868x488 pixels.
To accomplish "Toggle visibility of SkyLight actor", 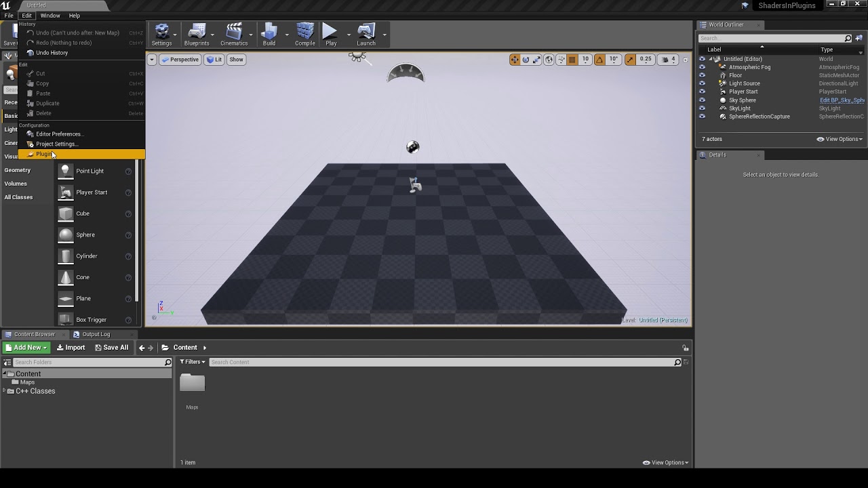I will (x=702, y=108).
